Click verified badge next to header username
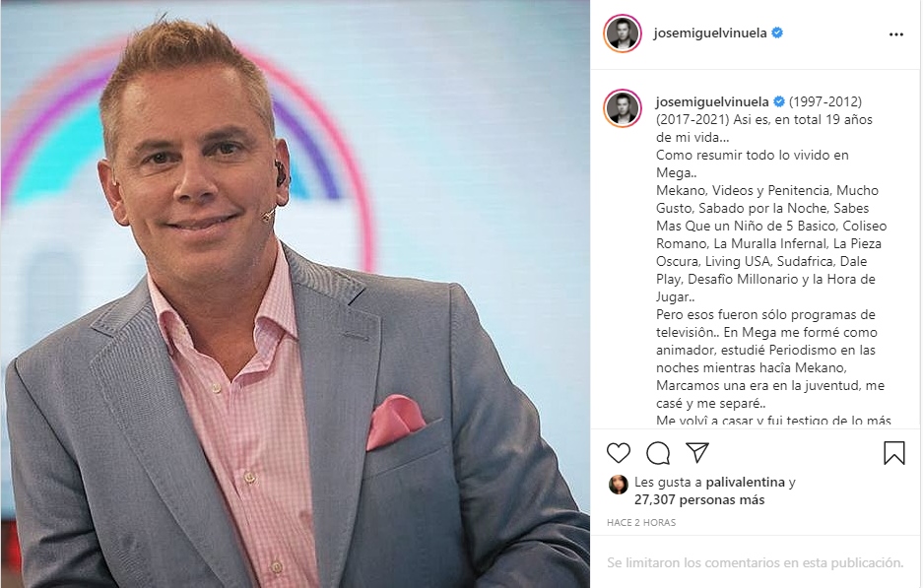This screenshot has width=923, height=588. pos(777,33)
